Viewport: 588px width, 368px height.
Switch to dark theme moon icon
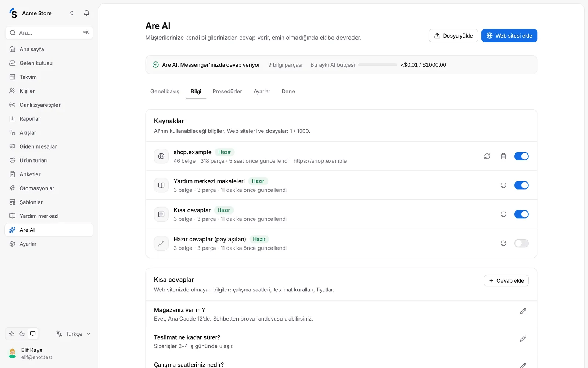click(22, 334)
